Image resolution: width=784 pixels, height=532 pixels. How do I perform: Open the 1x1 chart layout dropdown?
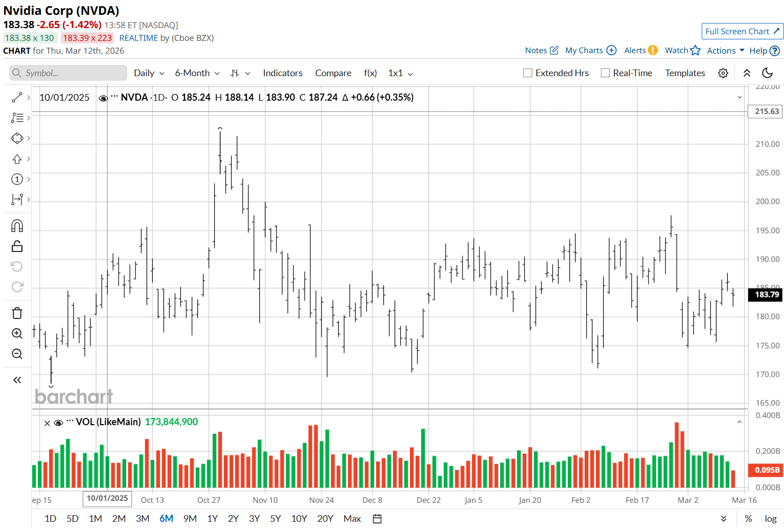(401, 73)
